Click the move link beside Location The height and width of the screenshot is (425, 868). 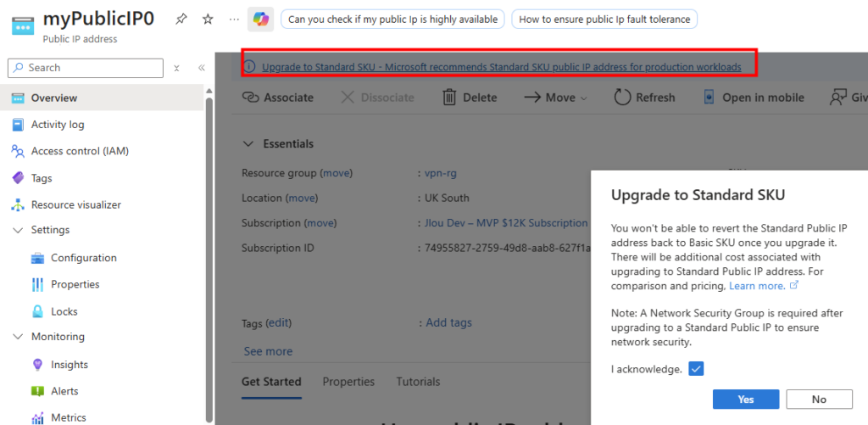coord(302,198)
